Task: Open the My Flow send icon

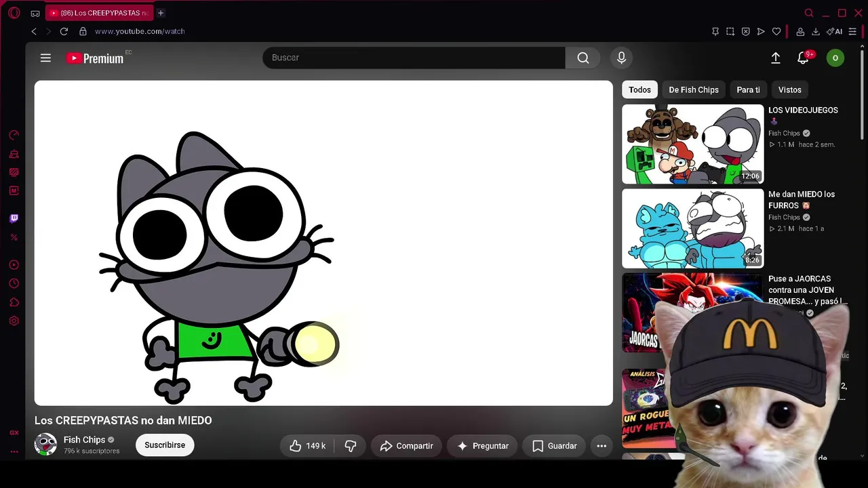Action: click(761, 31)
